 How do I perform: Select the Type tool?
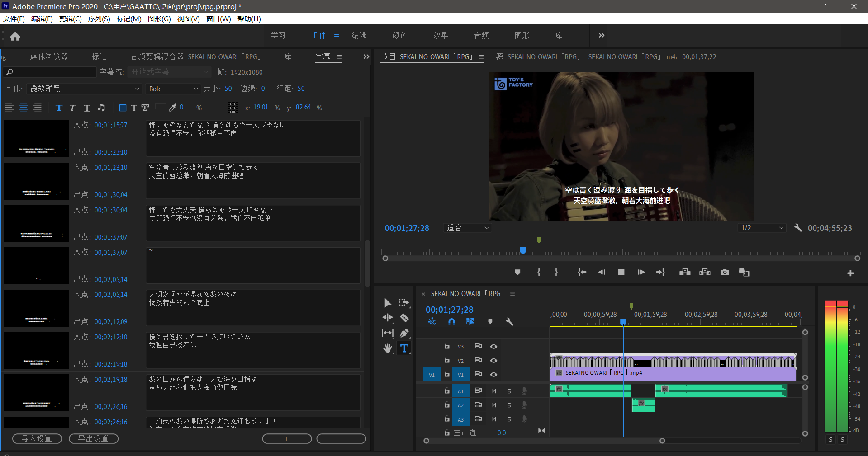pos(404,348)
